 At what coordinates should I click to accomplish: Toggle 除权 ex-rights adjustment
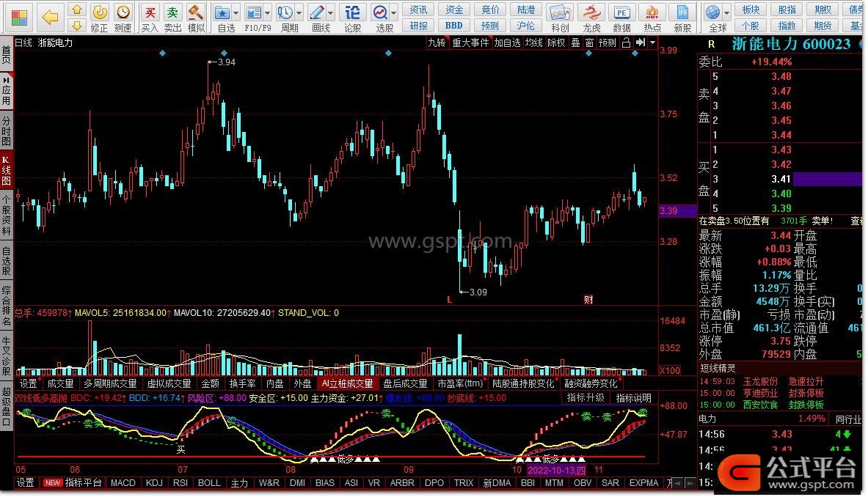point(556,43)
